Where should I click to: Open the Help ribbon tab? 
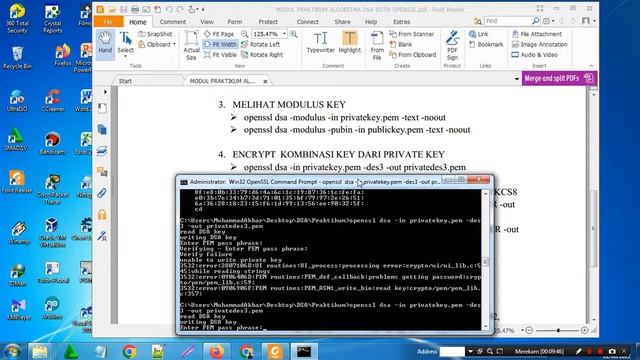point(371,22)
